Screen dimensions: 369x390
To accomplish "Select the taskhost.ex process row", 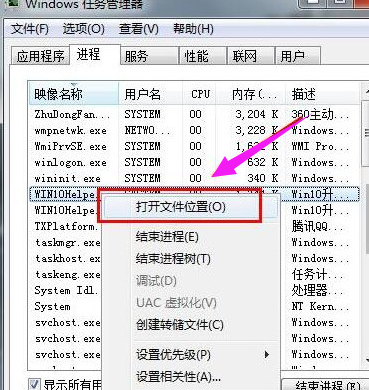I will (x=67, y=259).
